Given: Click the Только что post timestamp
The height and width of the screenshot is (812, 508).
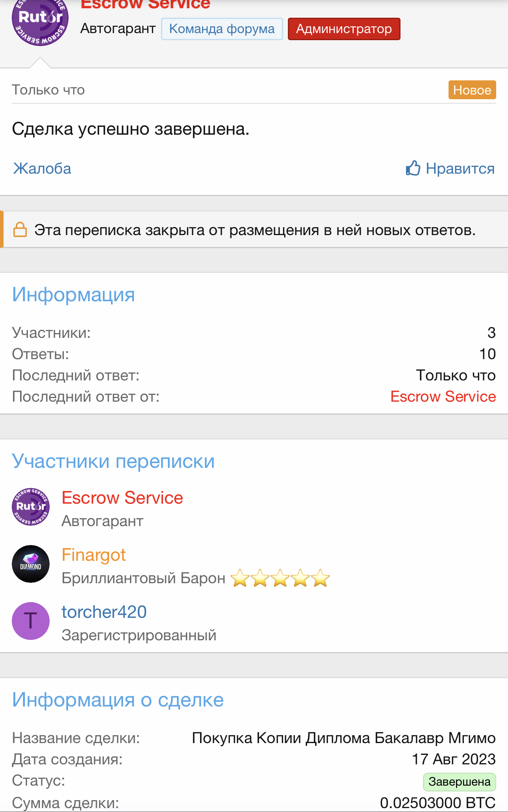Looking at the screenshot, I should [x=48, y=90].
